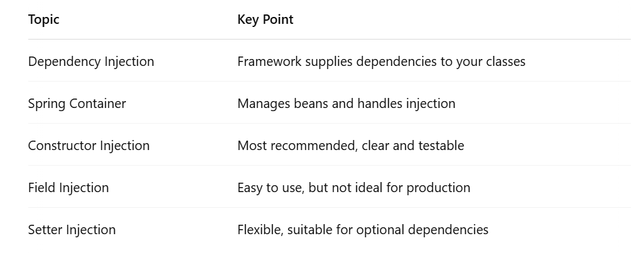Click the Key Point column header
644x253 pixels.
tap(266, 19)
